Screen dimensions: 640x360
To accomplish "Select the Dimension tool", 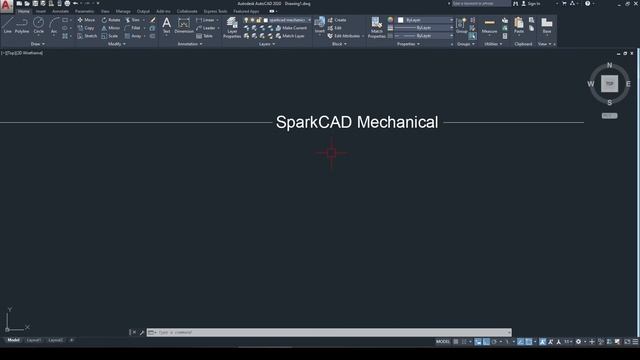I will (x=184, y=25).
